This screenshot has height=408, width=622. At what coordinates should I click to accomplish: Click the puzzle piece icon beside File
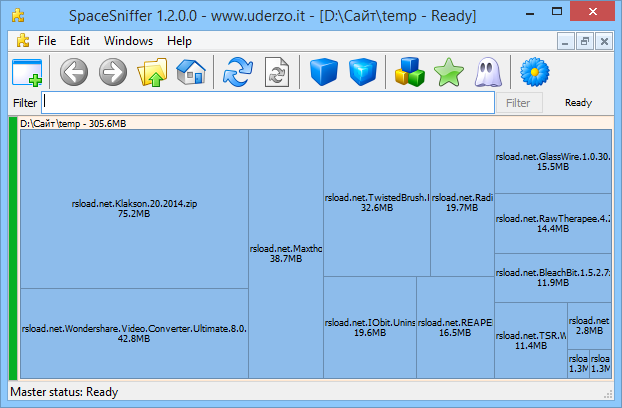(23, 41)
